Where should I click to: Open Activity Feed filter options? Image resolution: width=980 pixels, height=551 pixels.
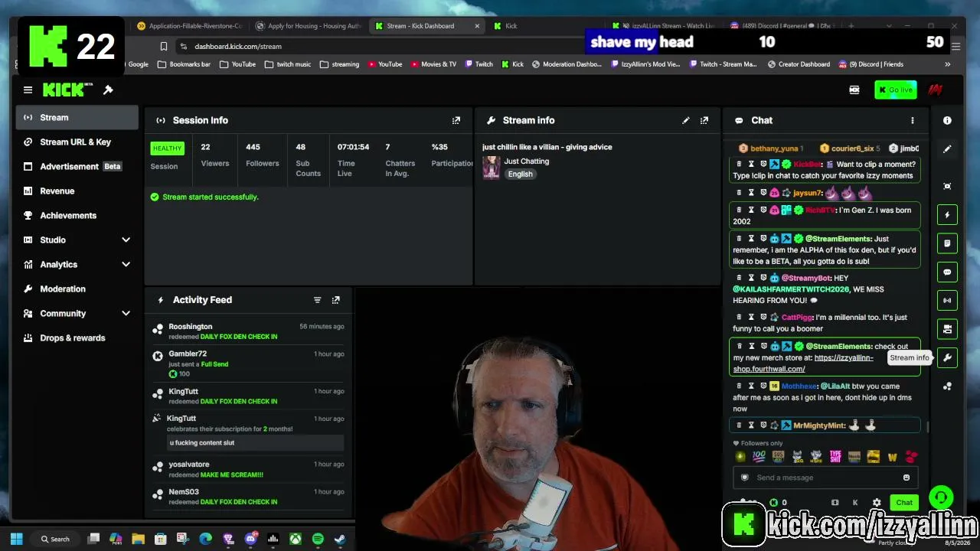tap(317, 300)
